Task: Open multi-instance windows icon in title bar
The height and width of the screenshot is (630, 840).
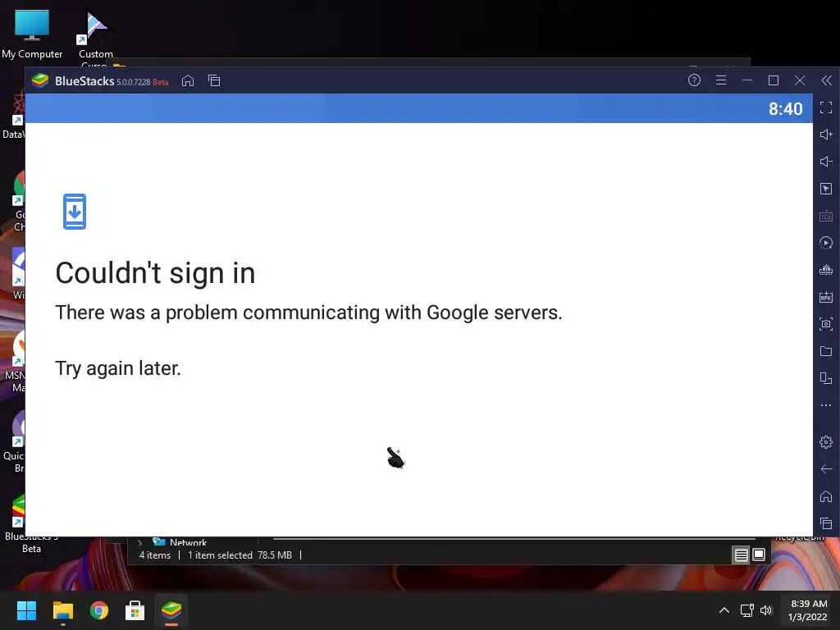Action: coord(214,81)
